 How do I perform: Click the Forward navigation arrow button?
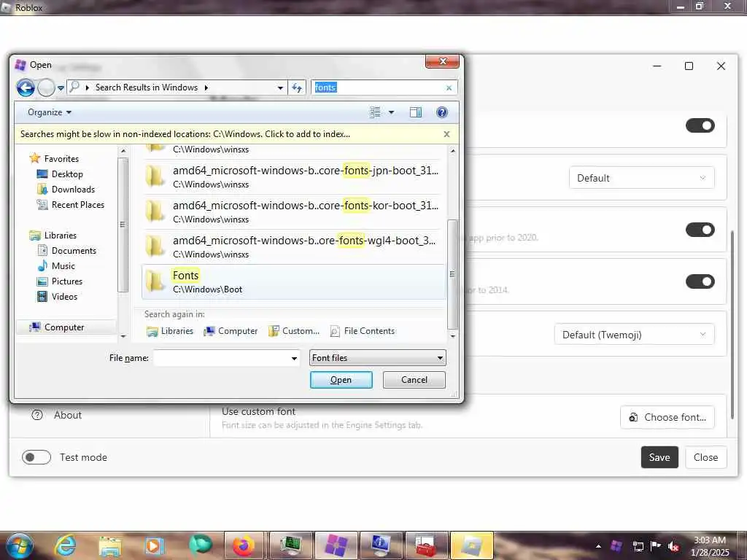46,87
